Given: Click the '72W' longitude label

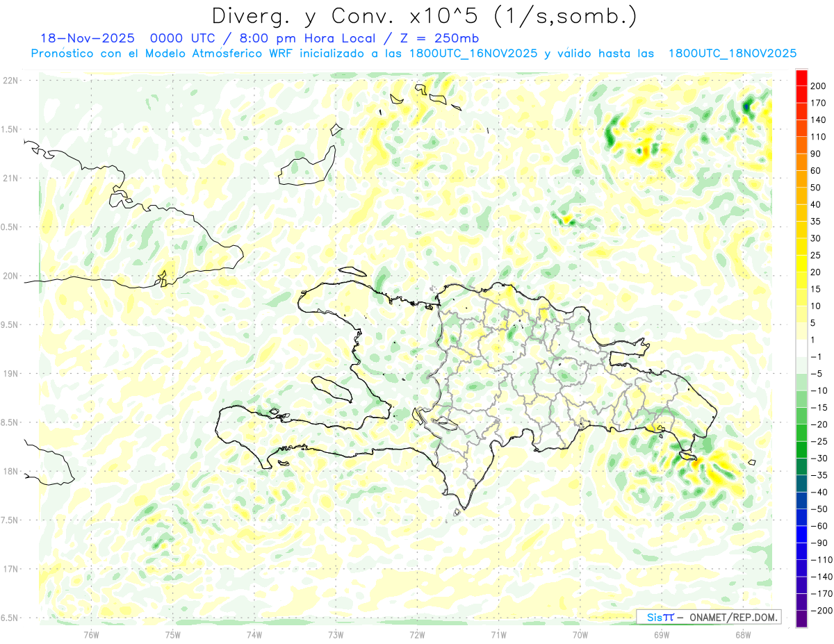Looking at the screenshot, I should click(417, 635).
